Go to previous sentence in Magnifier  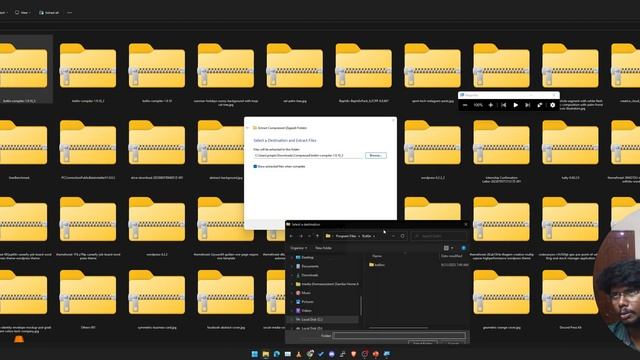[504, 105]
